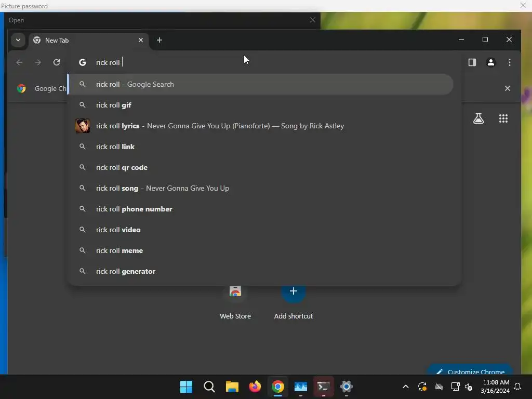Click the OneDrive cloud tray icon
The height and width of the screenshot is (399, 532).
pos(438,387)
